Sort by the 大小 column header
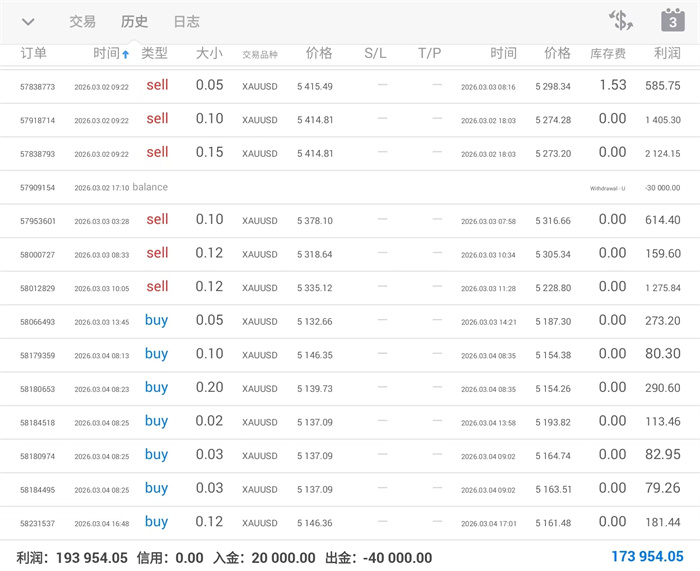The height and width of the screenshot is (571, 700). pyautogui.click(x=209, y=53)
